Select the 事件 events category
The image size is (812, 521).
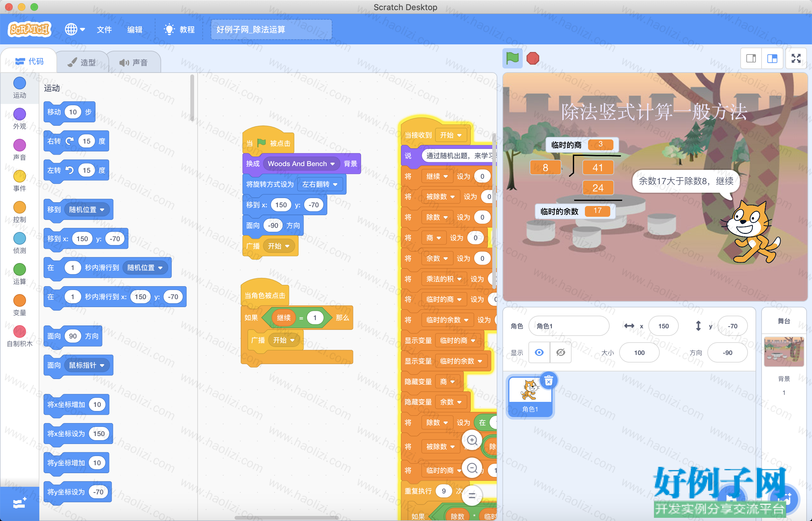click(20, 181)
